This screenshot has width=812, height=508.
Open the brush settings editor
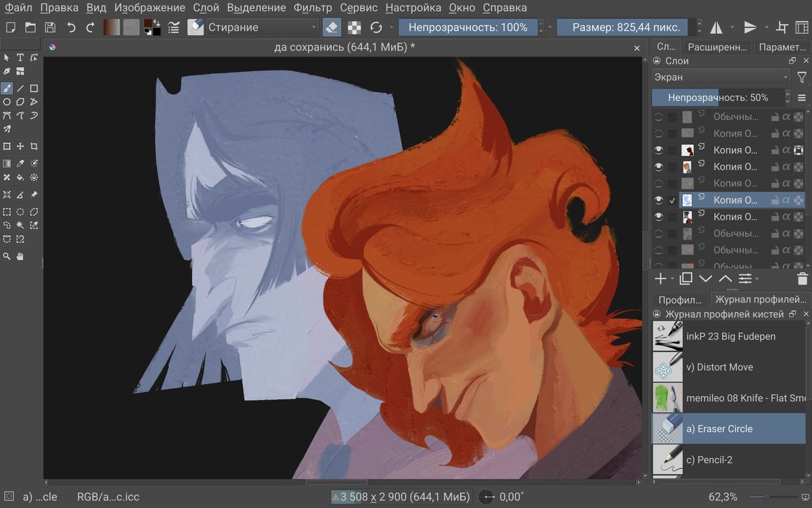pos(174,28)
